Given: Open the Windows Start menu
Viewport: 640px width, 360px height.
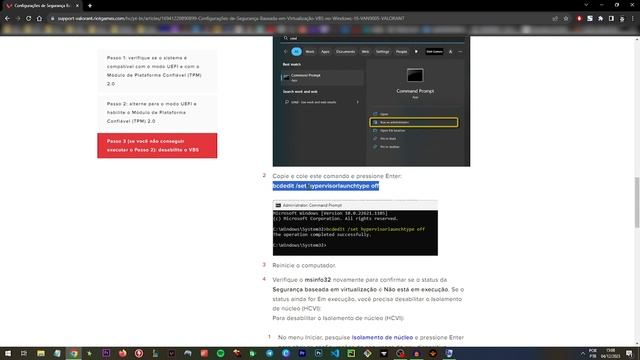Looking at the screenshot, I should tap(8, 353).
